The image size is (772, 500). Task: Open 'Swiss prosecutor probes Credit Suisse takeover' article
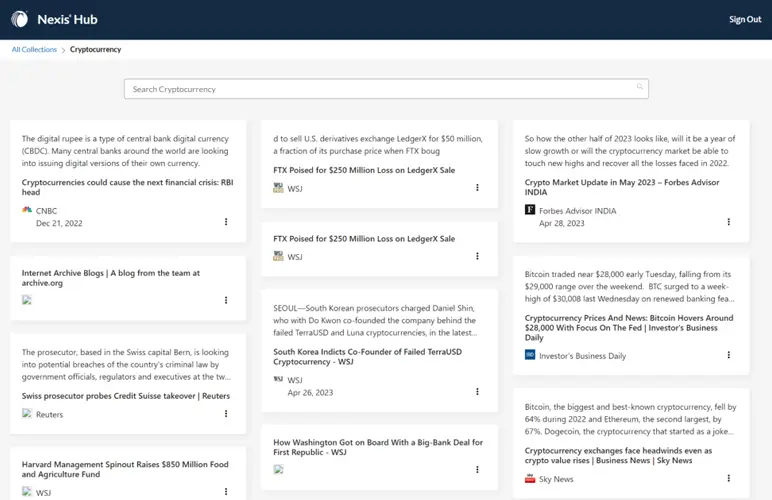click(x=126, y=396)
